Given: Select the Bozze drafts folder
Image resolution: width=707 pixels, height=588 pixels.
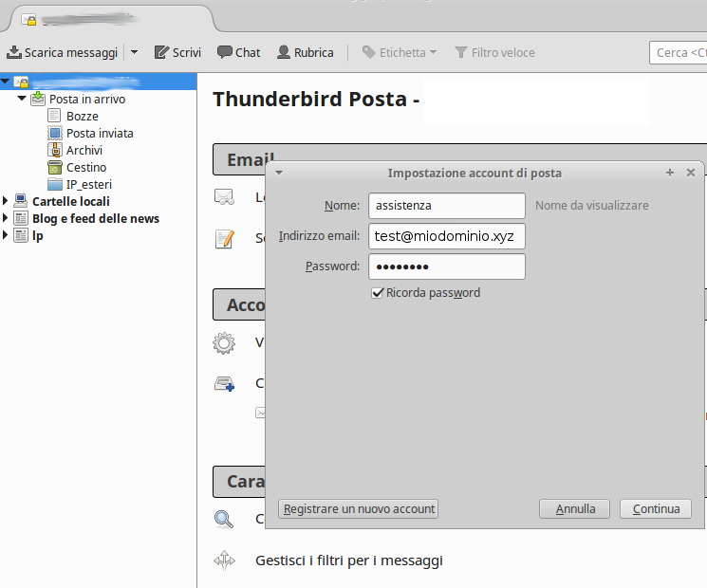Looking at the screenshot, I should 82,116.
